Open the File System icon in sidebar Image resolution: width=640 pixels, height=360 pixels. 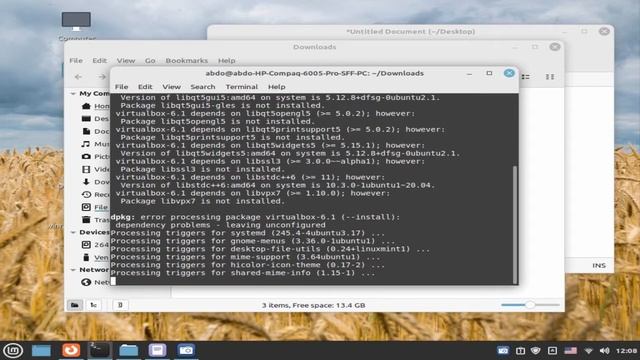point(86,207)
